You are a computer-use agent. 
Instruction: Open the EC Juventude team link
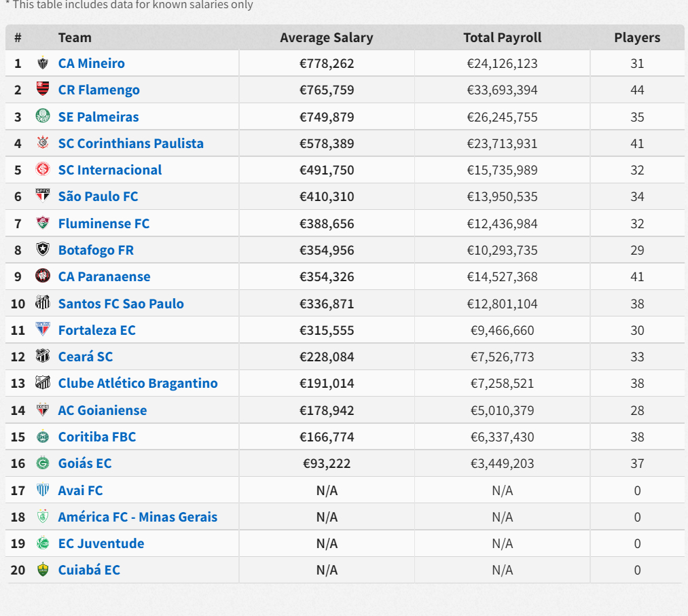[101, 543]
